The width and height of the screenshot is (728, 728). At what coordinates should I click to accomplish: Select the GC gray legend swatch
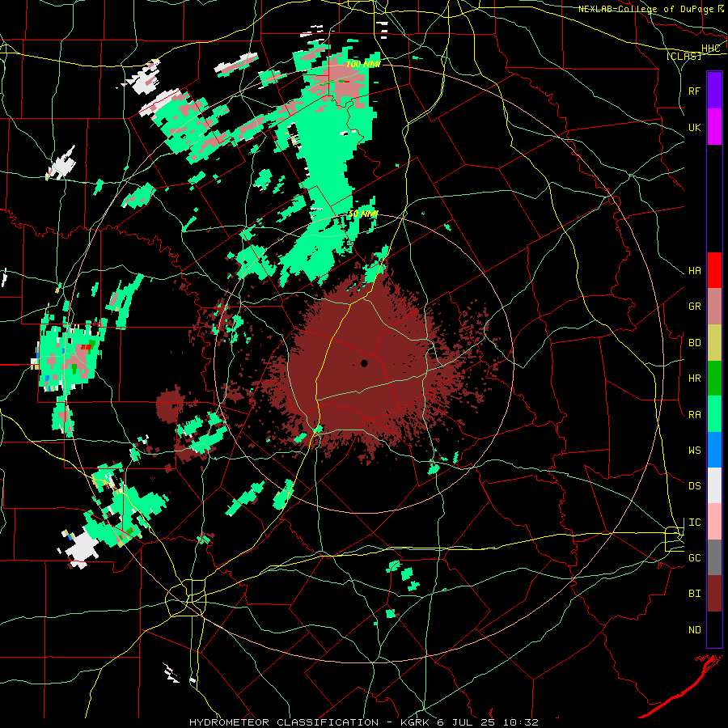714,557
